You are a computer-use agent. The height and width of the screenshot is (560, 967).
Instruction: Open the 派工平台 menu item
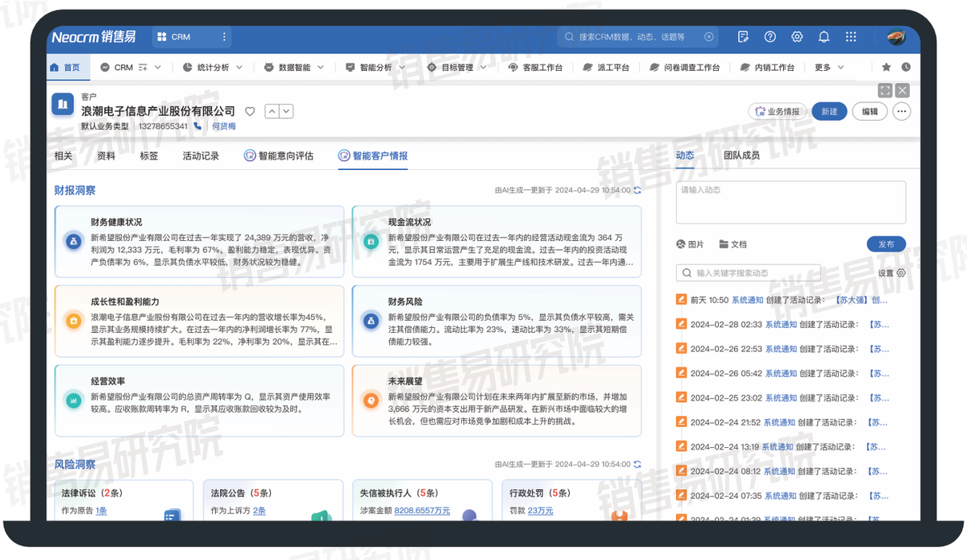click(605, 68)
